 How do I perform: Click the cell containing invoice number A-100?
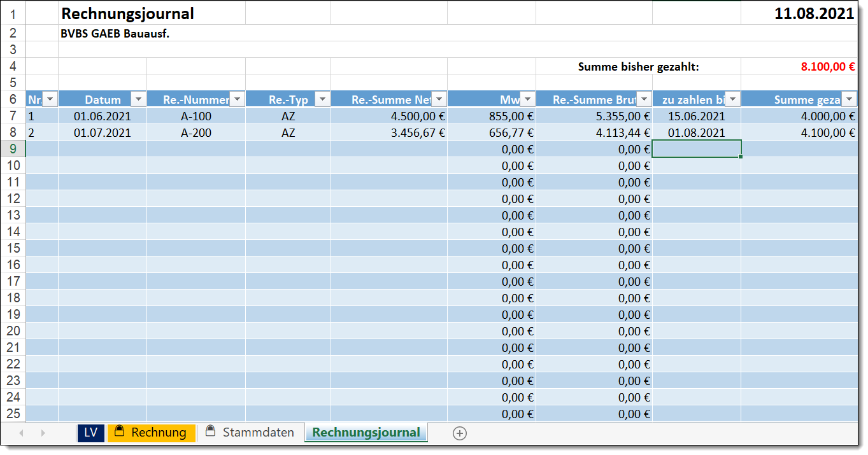(x=196, y=116)
